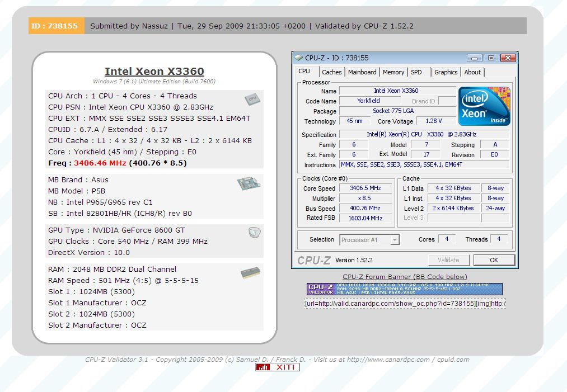The height and width of the screenshot is (392, 567).
Task: Click the DirectX Version : 10.0 line
Action: tap(89, 253)
